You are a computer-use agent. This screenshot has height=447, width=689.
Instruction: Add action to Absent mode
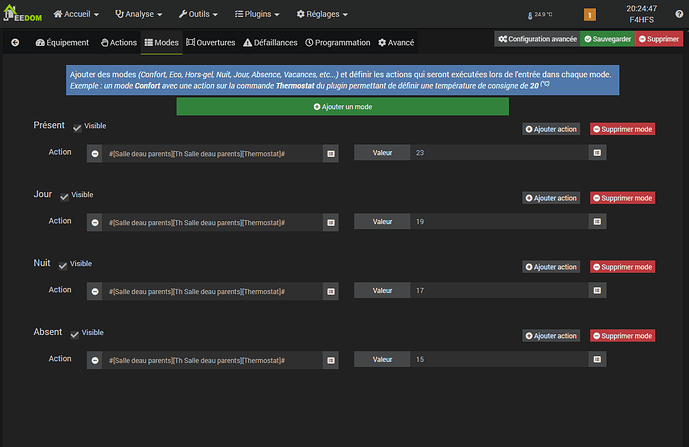point(551,336)
